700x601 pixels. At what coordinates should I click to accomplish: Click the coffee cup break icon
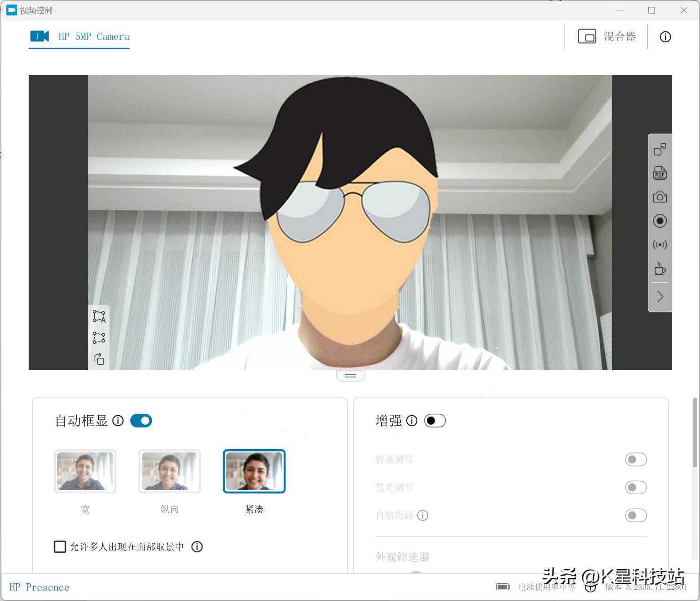click(660, 268)
